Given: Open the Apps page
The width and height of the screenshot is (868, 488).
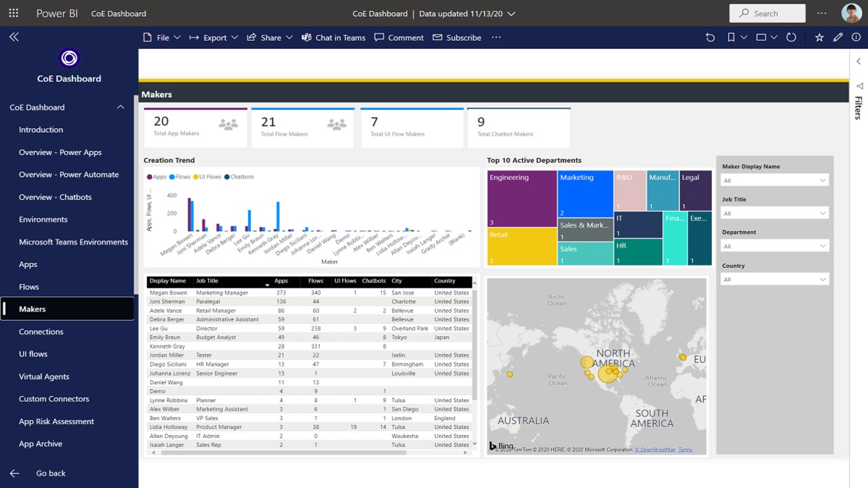Looking at the screenshot, I should coord(28,264).
